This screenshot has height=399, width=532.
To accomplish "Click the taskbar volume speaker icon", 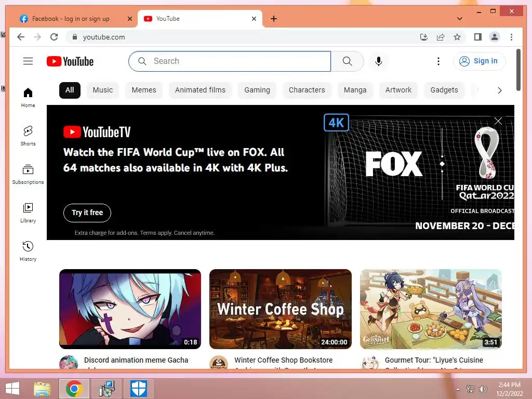I will point(483,389).
